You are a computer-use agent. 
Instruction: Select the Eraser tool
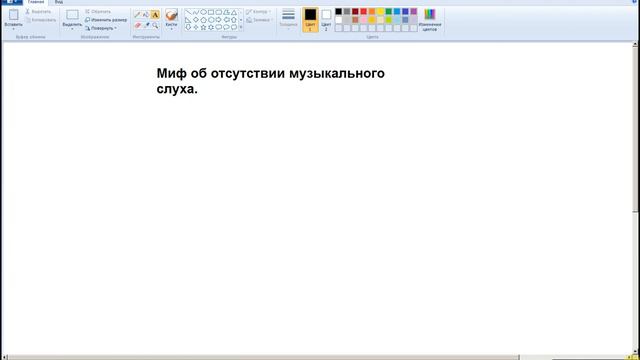pos(138,26)
